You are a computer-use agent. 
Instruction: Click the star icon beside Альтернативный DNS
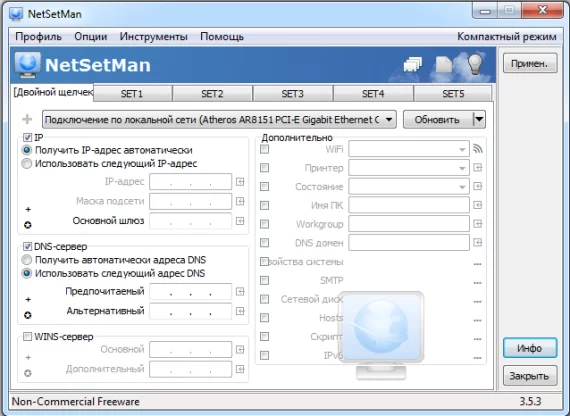tap(28, 315)
